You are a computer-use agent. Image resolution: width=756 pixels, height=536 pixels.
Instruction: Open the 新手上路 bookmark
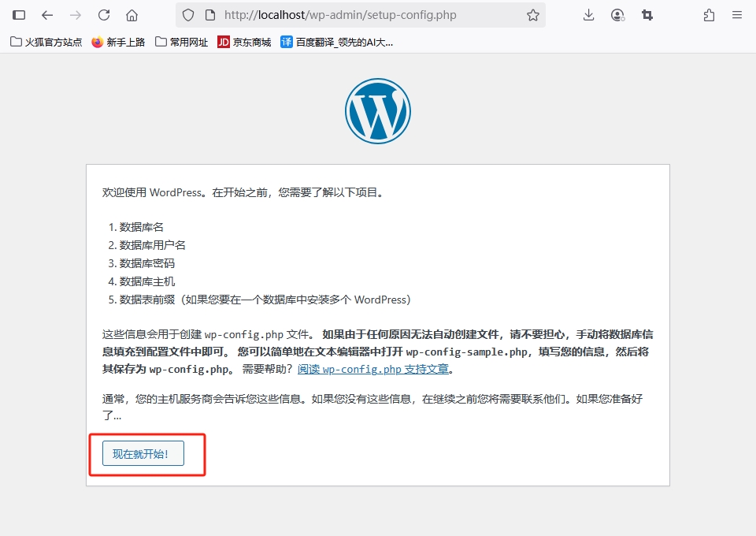(x=118, y=42)
